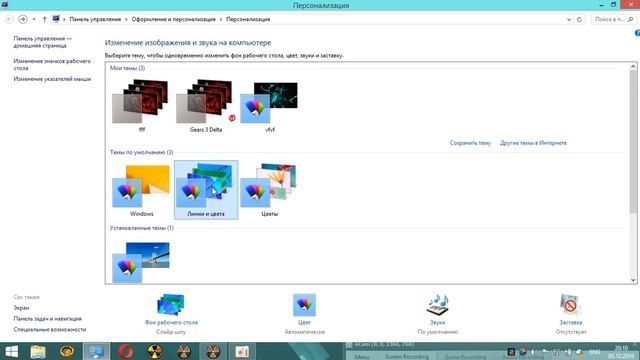Open recent locations dropdown arrow
Image resolution: width=640 pixels, height=360 pixels.
[x=34, y=19]
